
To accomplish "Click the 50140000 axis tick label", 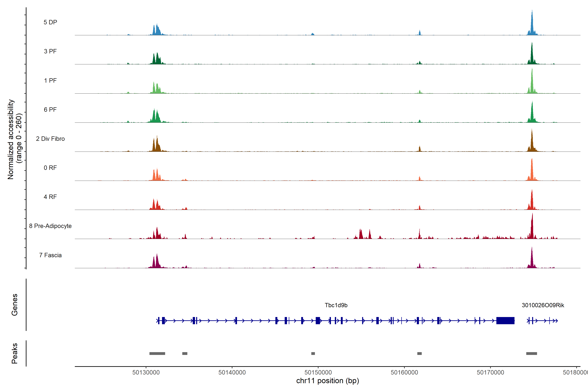I will [232, 373].
